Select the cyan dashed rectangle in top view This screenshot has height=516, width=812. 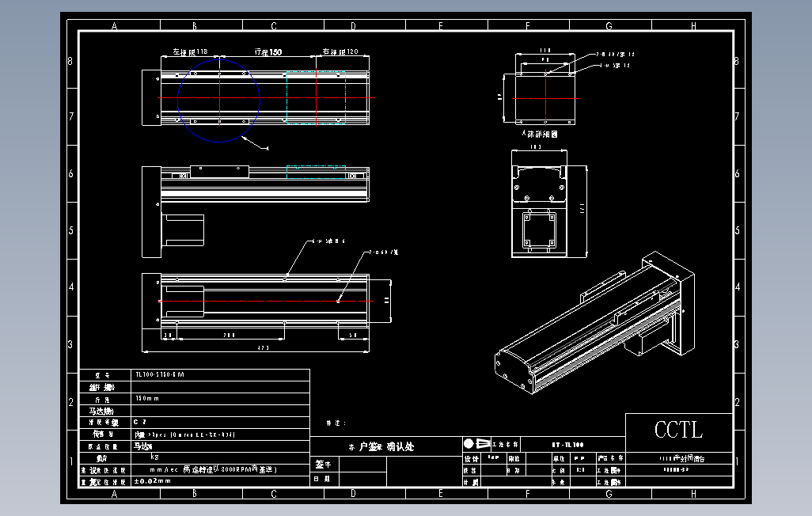pyautogui.click(x=316, y=97)
